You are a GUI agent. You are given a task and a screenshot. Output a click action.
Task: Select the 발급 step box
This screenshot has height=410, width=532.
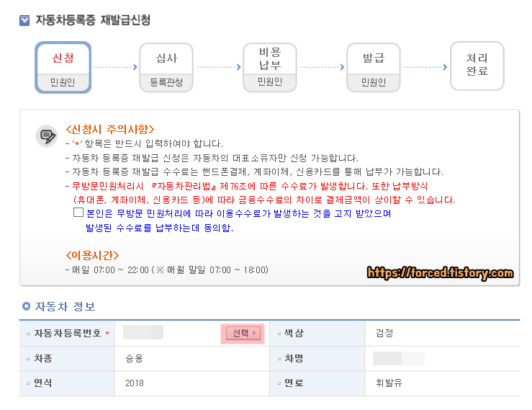tap(374, 67)
